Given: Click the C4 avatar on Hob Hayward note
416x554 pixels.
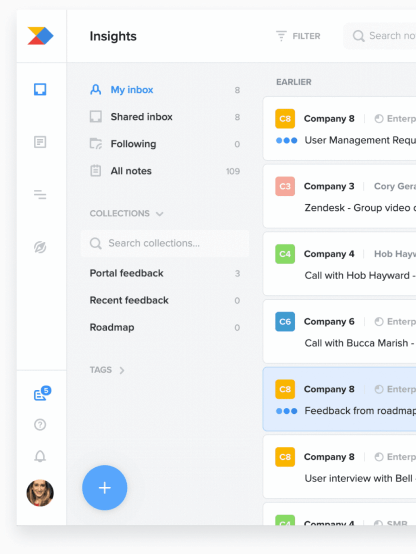Looking at the screenshot, I should pyautogui.click(x=285, y=254).
